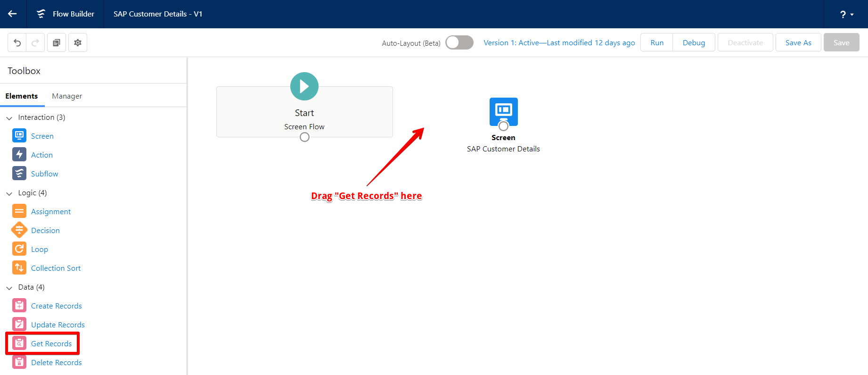Collapse the Data (4) section
Image resolution: width=868 pixels, height=375 pixels.
coord(9,288)
